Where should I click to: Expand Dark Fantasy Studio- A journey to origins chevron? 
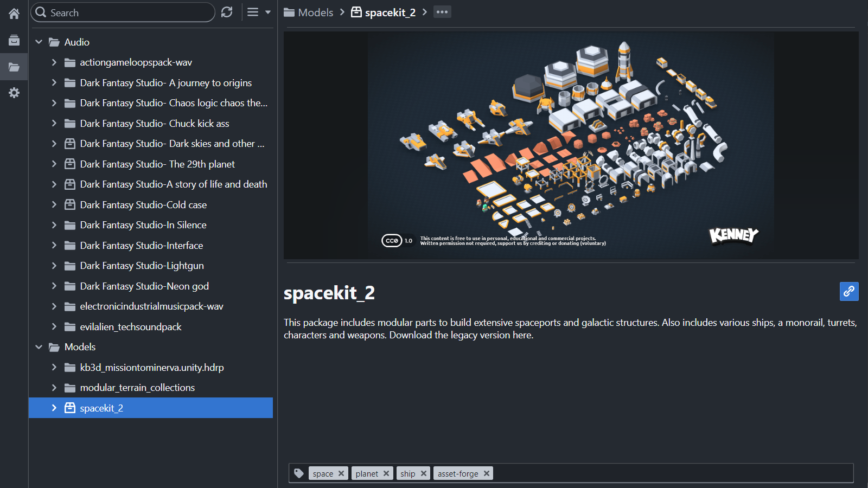pyautogui.click(x=54, y=82)
